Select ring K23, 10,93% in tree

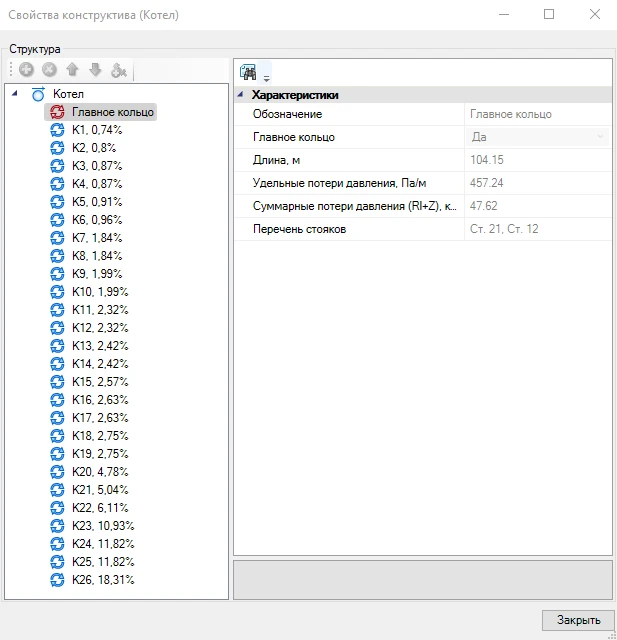point(103,526)
